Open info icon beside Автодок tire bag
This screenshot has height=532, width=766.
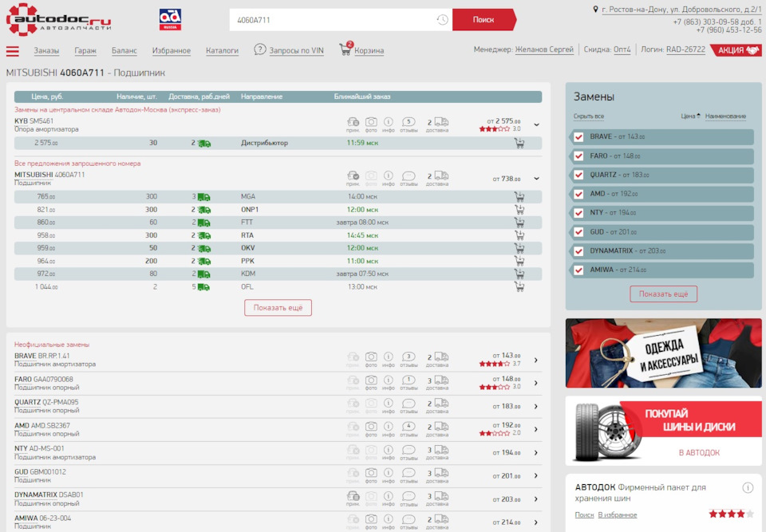tap(748, 487)
